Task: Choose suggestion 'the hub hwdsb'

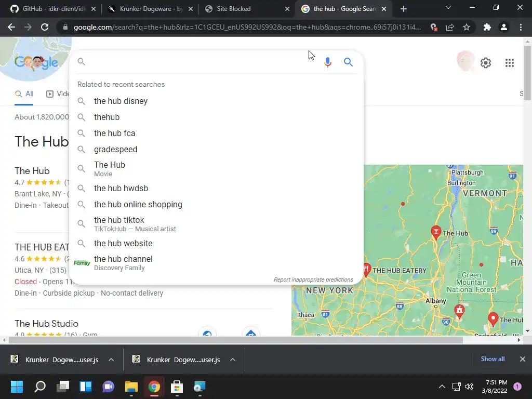Action: pos(216,188)
